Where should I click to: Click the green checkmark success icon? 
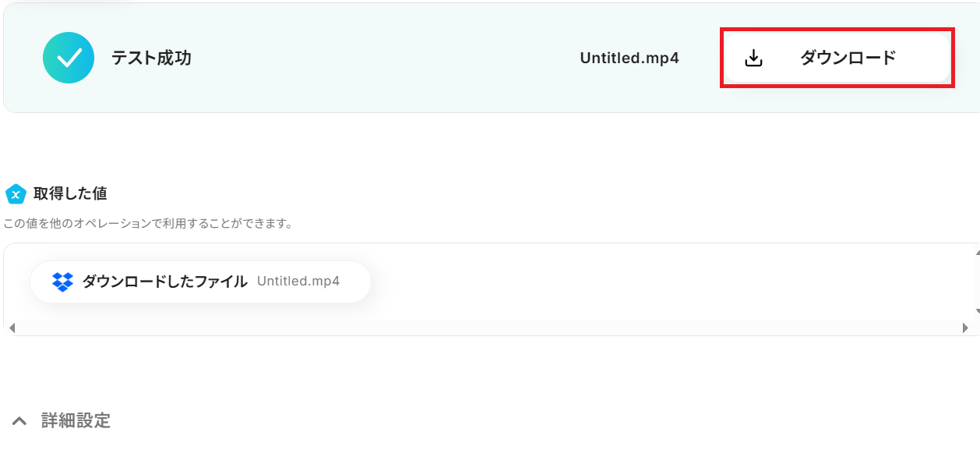69,58
